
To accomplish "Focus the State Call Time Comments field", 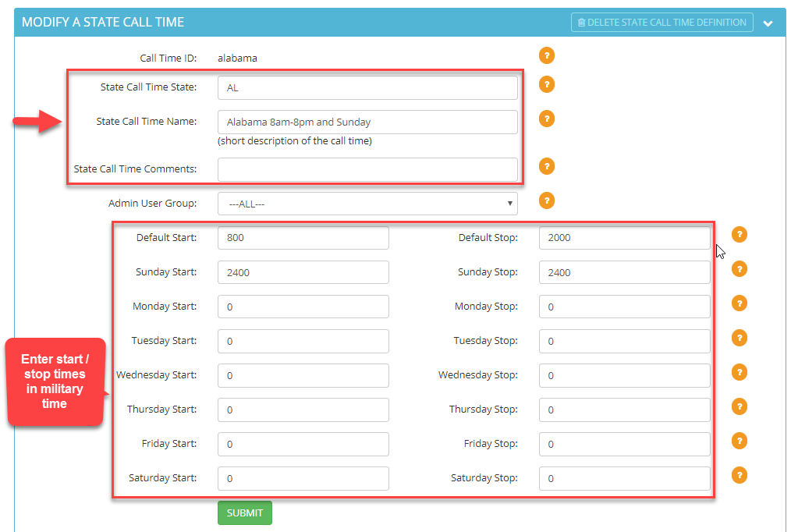I will [367, 169].
